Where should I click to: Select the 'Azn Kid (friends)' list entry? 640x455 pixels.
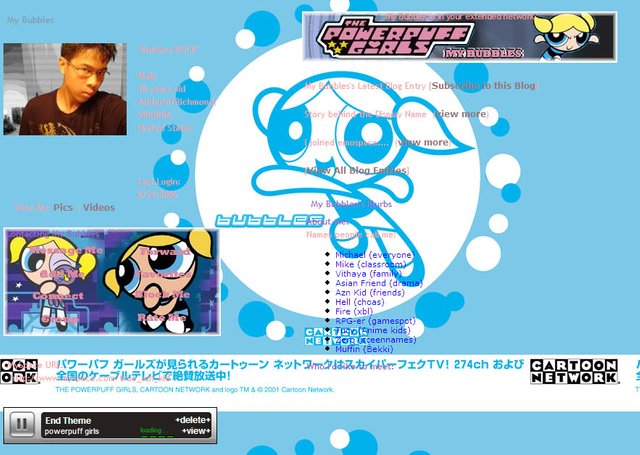(x=370, y=292)
